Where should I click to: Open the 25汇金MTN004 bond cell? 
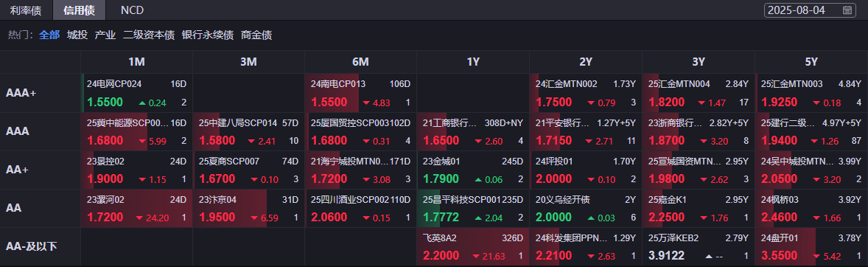(x=698, y=93)
